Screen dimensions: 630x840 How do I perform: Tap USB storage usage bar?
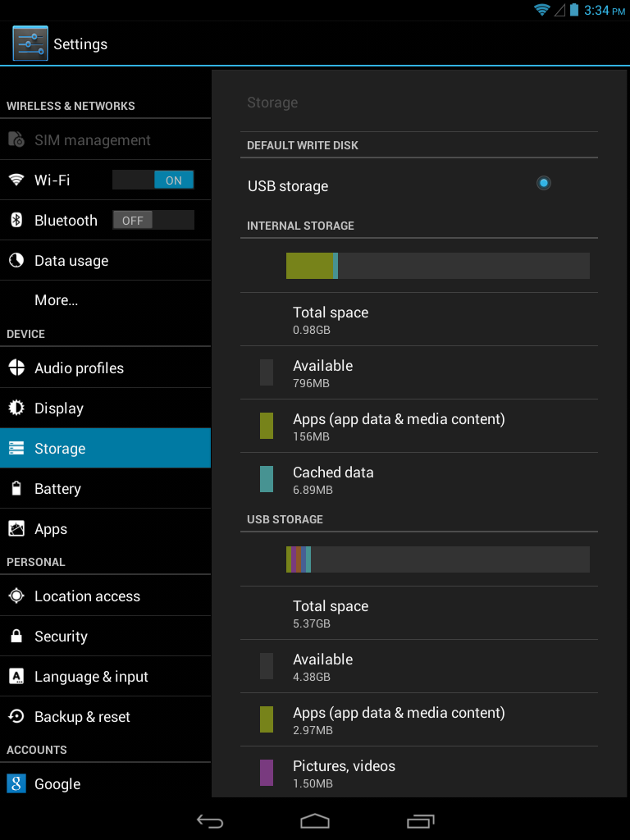pos(438,559)
